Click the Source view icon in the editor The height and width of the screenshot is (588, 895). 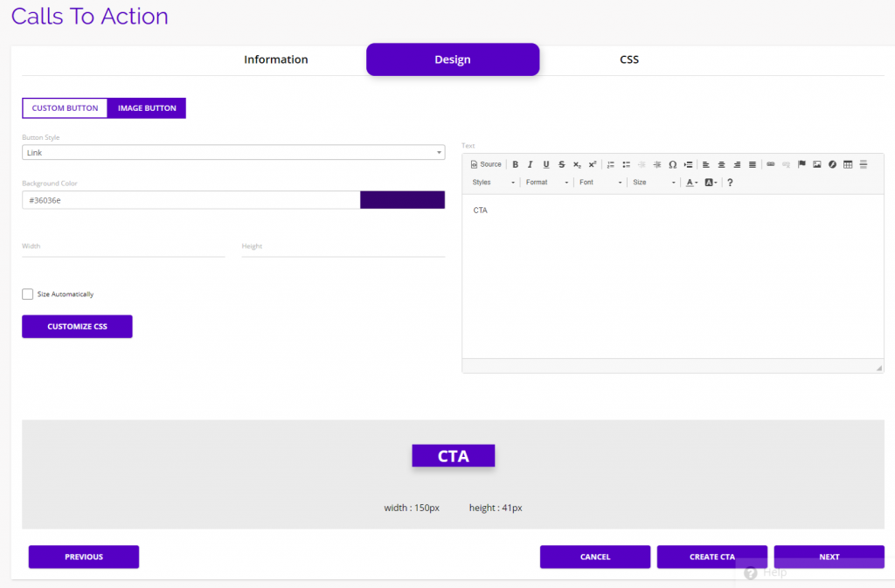(484, 164)
